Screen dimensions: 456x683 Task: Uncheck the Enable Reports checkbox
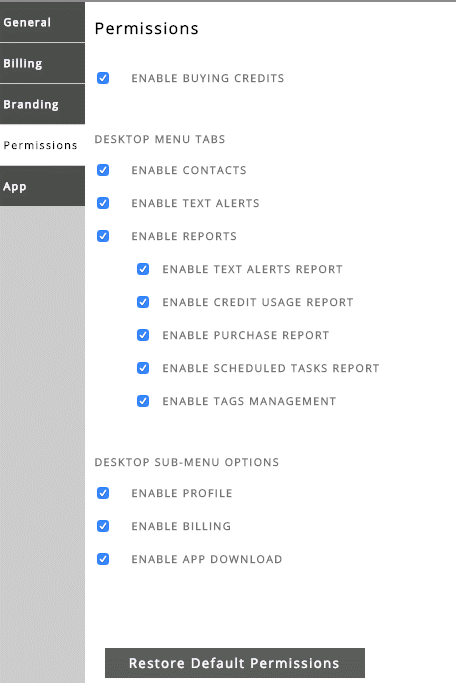(103, 236)
